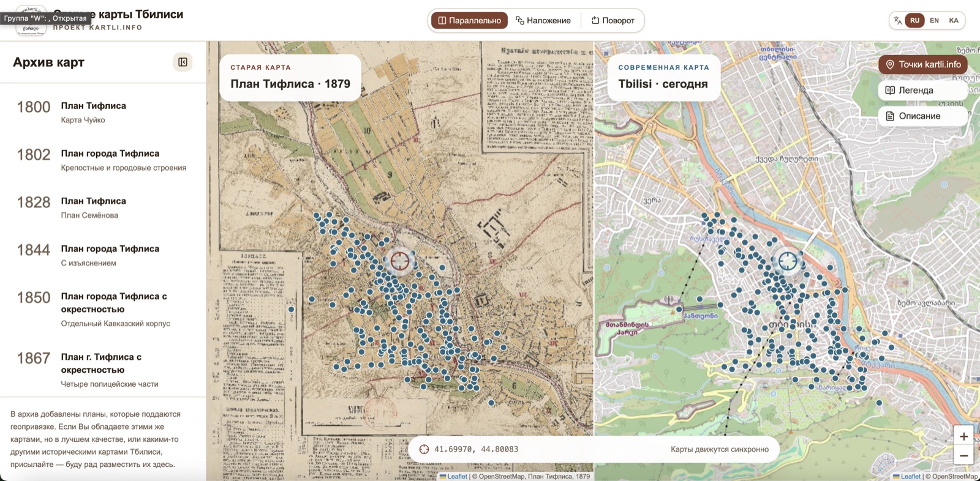Expand the Легенда panel
980x481 pixels.
click(923, 90)
